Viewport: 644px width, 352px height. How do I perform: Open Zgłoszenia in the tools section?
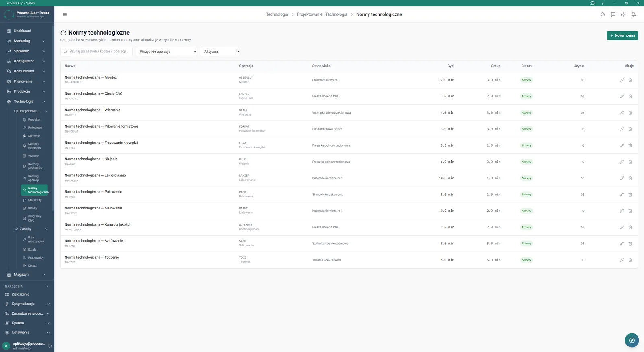point(27,294)
